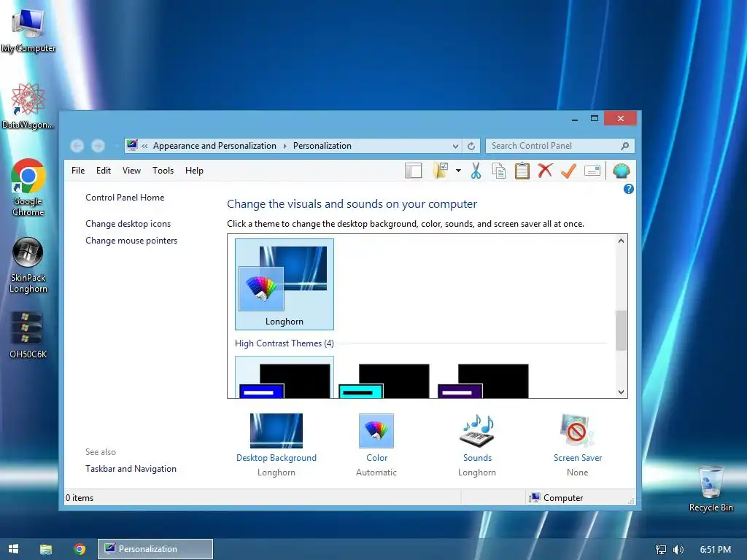Open File Explorer from the taskbar
Viewport: 747px width, 560px height.
tap(46, 549)
